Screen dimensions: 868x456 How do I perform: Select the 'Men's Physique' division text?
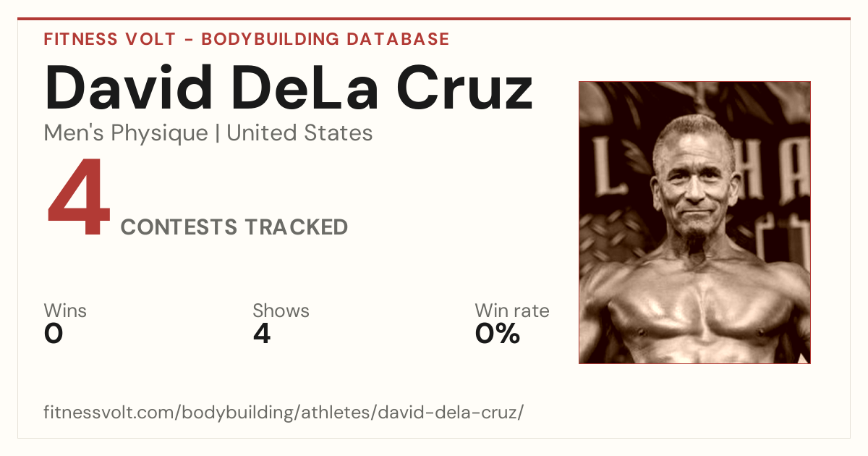click(126, 133)
